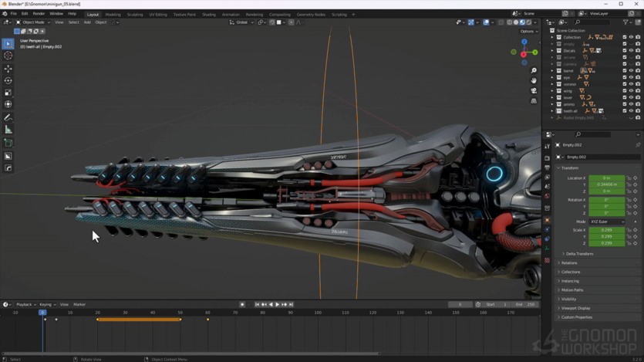Expand the Collection tree row

tap(552, 37)
